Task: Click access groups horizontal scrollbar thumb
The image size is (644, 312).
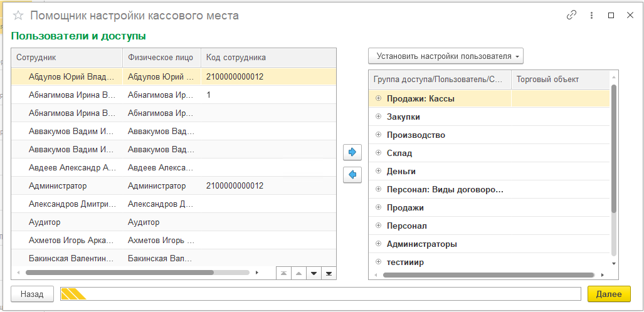Action: coord(488,274)
